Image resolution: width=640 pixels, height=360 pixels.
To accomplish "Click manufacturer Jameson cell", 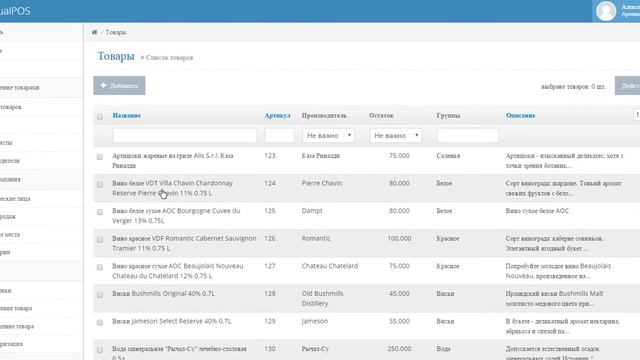I will 315,321.
